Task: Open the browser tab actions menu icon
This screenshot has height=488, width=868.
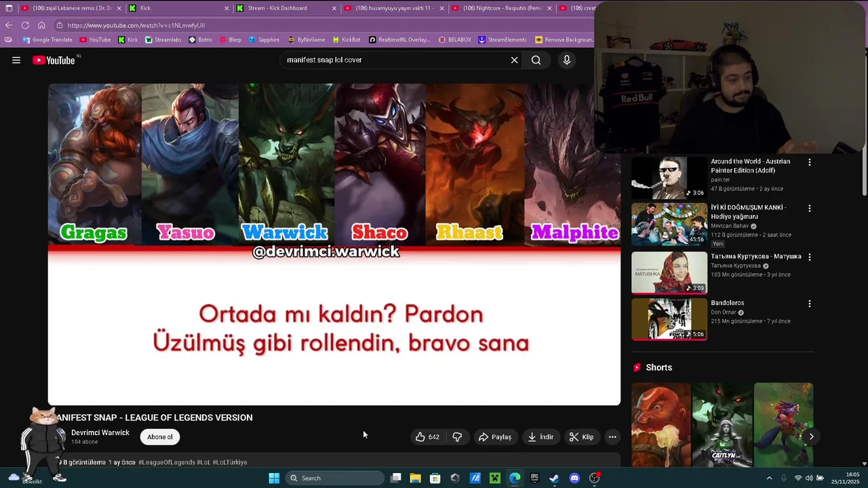Action: pos(9,8)
